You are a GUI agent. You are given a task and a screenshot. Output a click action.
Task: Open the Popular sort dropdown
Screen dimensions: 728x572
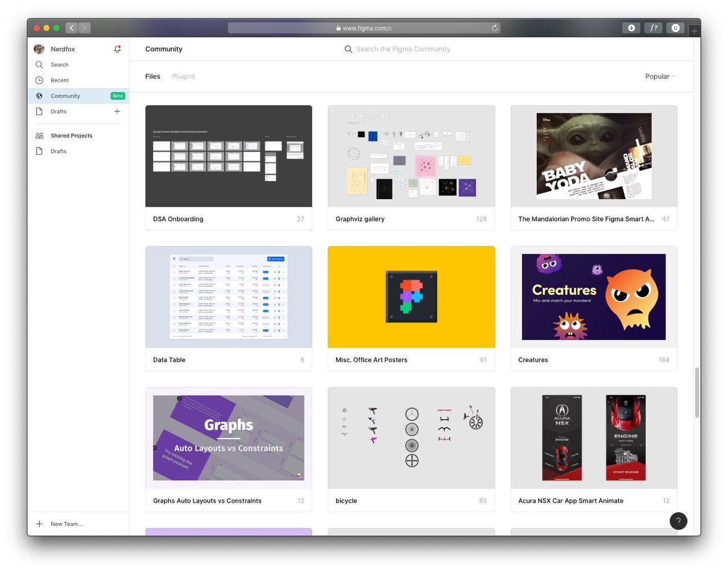(660, 76)
